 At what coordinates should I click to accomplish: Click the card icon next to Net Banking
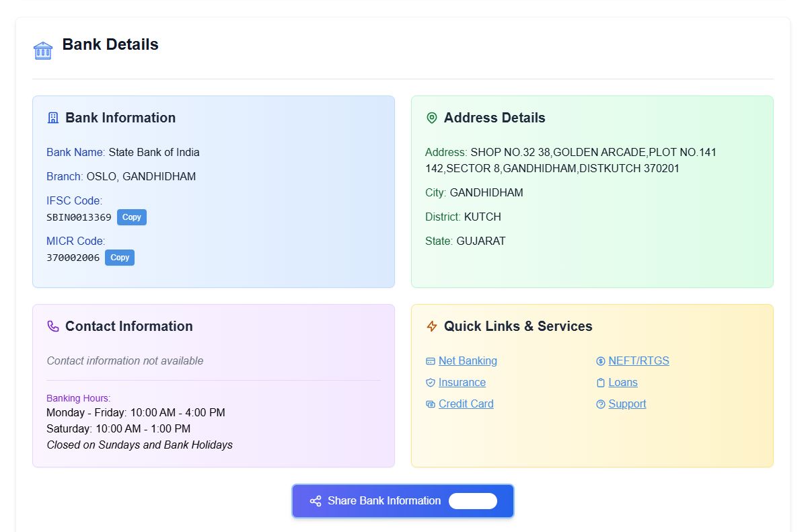pos(431,361)
